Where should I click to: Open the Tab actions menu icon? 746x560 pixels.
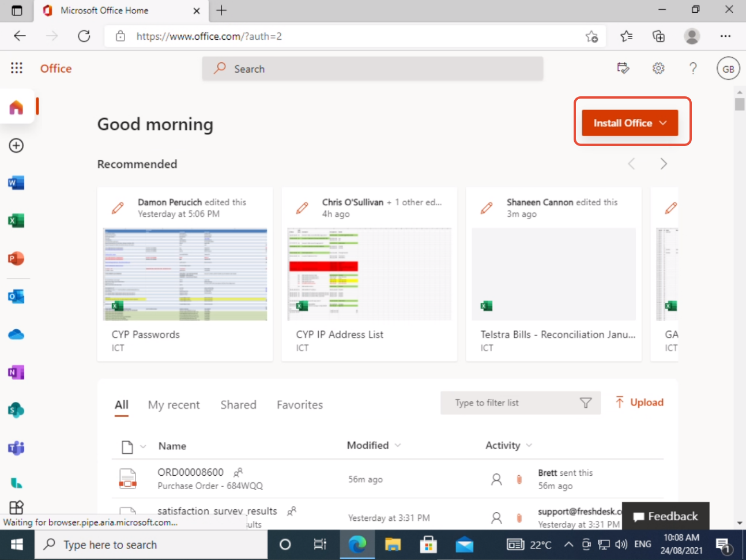click(x=17, y=10)
